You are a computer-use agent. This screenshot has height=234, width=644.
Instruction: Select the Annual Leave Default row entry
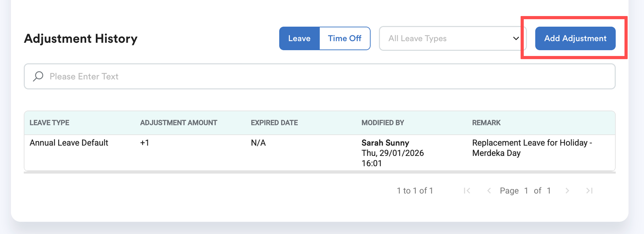click(69, 143)
